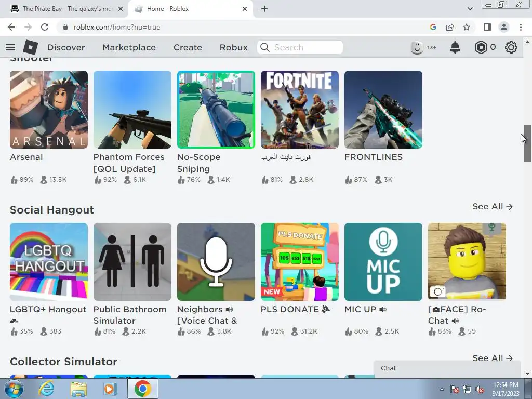Switch to The Pirate Bay tab
Screen dimensions: 532x399
[x=67, y=9]
